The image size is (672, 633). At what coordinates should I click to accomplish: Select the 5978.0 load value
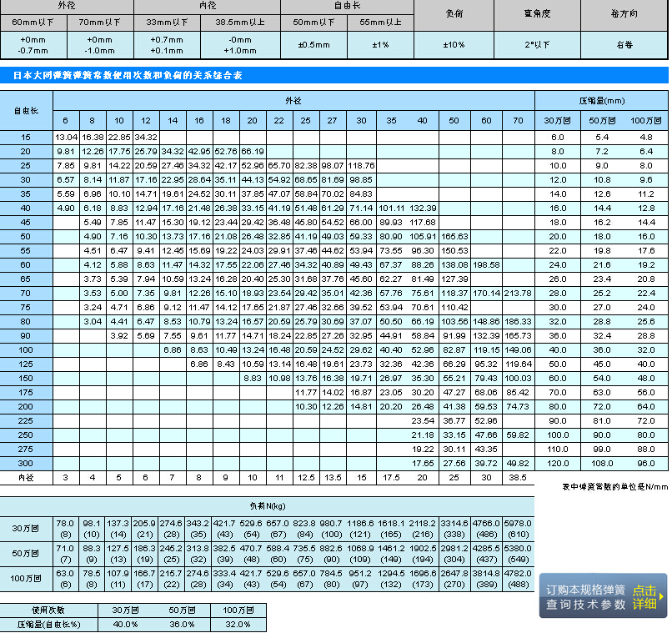click(518, 523)
